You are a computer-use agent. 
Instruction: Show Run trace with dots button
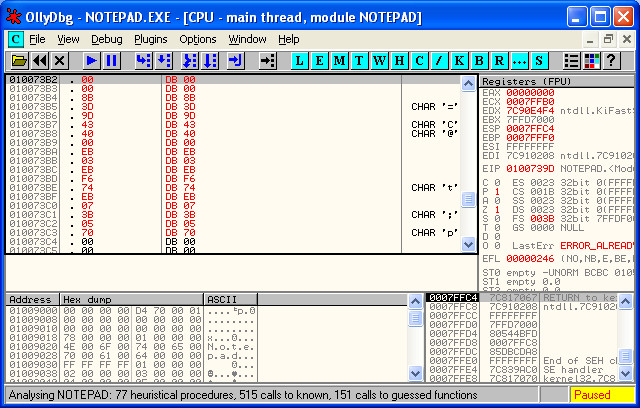tap(519, 61)
